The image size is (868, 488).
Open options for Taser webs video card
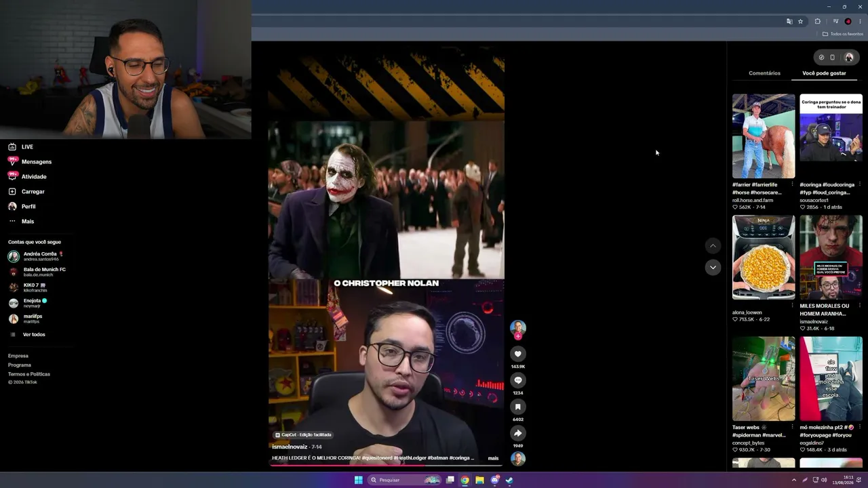[792, 427]
